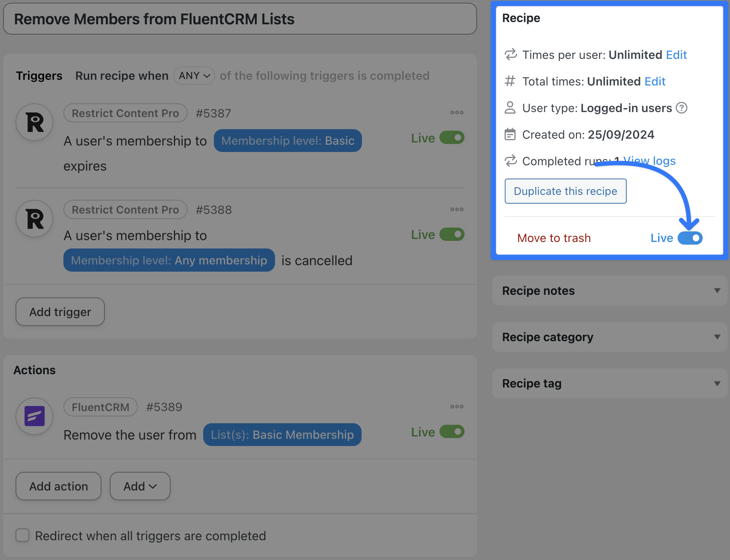Click the Add trigger button
The image size is (730, 560).
coord(60,312)
